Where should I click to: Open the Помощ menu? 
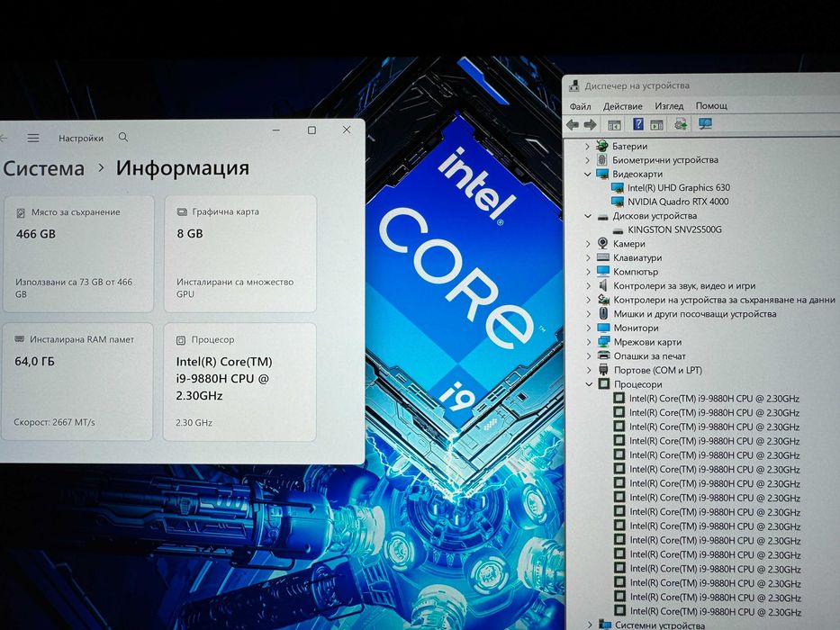pos(711,105)
